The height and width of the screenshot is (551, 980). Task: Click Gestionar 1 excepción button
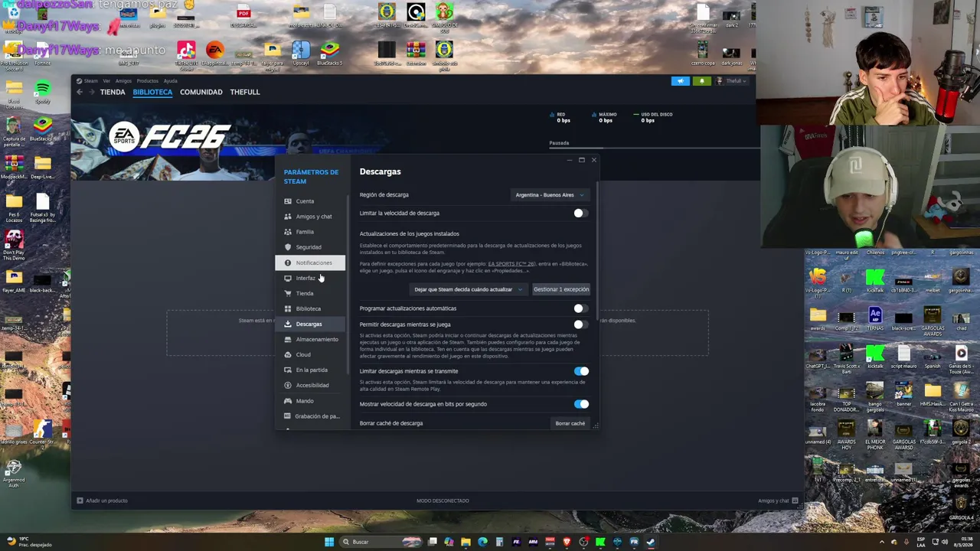pyautogui.click(x=561, y=289)
